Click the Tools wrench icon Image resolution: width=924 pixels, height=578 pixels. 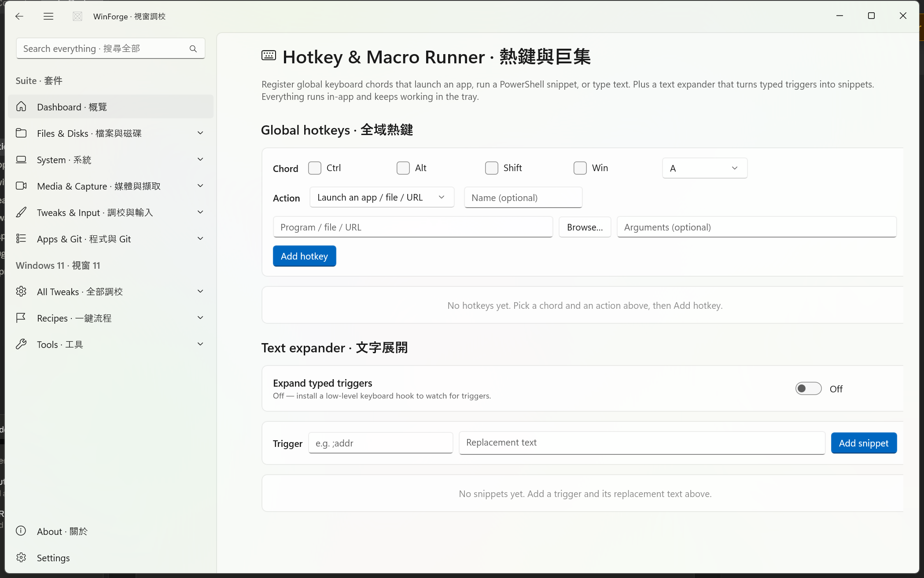point(21,344)
